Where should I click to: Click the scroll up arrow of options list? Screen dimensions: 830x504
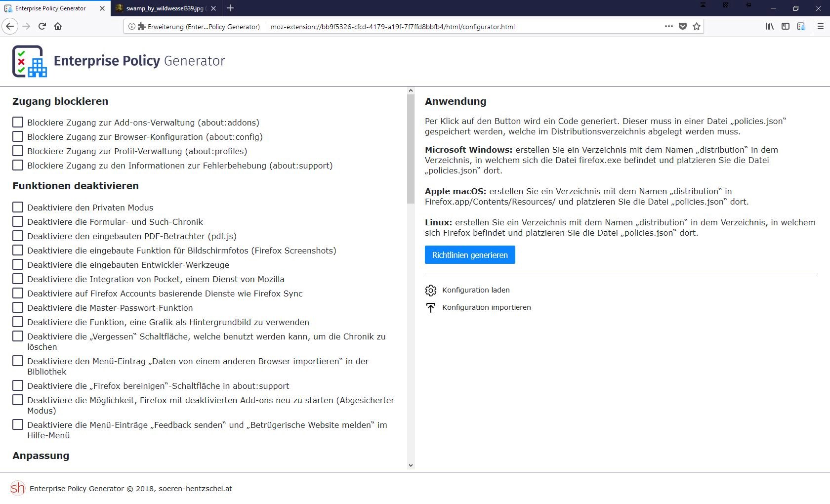tap(411, 91)
